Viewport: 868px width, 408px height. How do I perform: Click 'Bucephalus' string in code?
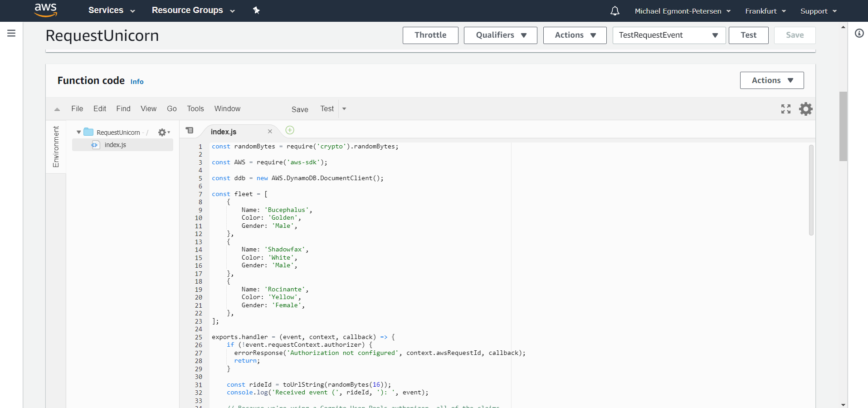287,210
